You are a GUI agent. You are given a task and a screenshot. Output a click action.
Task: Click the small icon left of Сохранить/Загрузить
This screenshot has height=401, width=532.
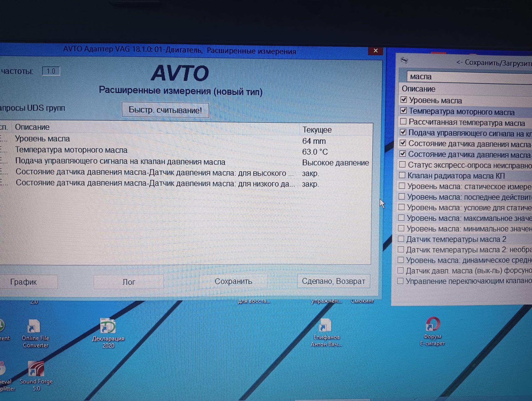coord(404,60)
